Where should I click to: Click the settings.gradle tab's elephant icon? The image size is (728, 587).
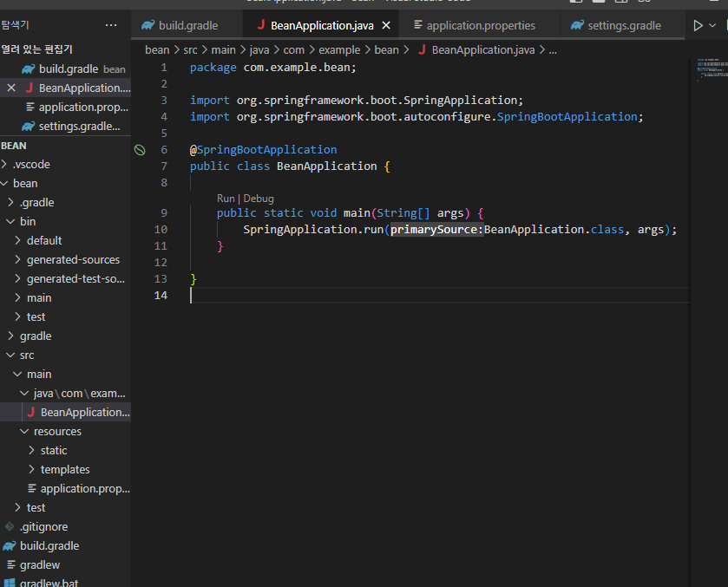click(x=577, y=26)
